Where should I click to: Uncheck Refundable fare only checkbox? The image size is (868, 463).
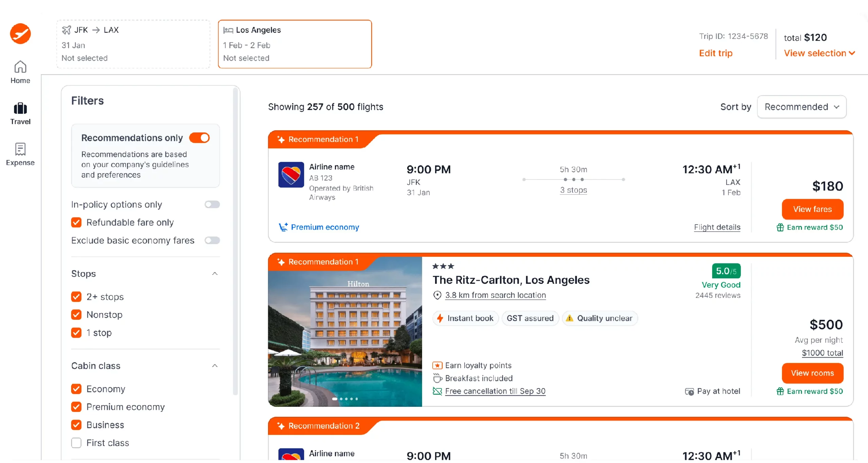click(x=76, y=222)
